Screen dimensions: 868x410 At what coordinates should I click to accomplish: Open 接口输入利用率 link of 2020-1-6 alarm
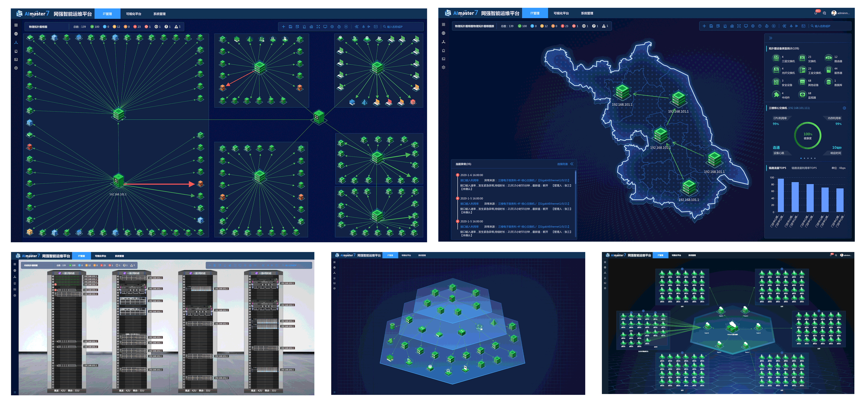pyautogui.click(x=469, y=180)
